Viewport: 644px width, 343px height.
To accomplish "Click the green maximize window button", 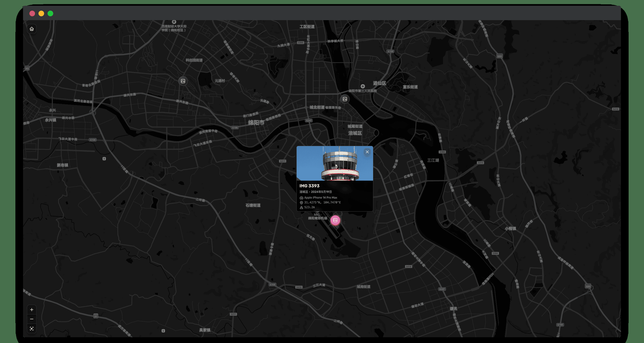I will pos(50,13).
